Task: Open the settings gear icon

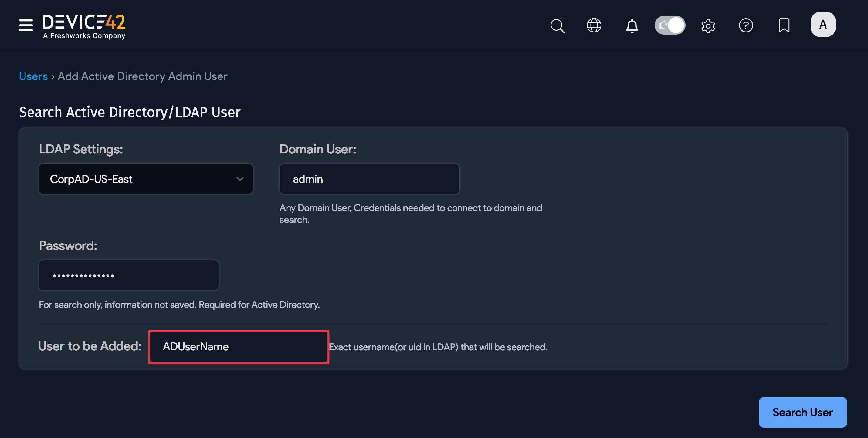Action: pos(708,25)
